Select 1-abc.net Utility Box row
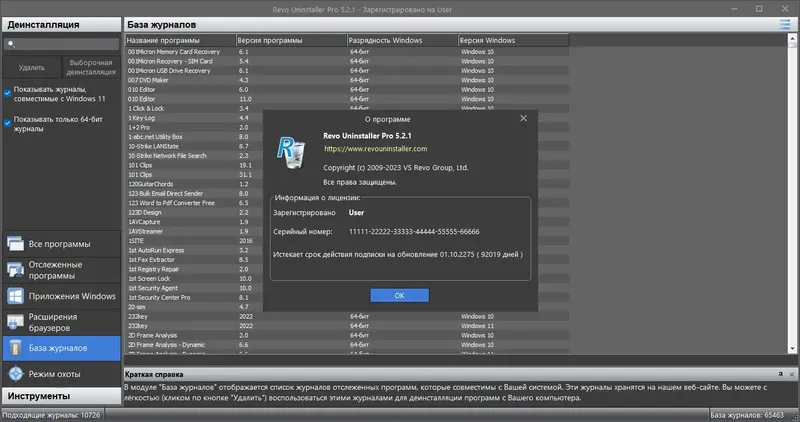This screenshot has width=800, height=422. pyautogui.click(x=194, y=137)
